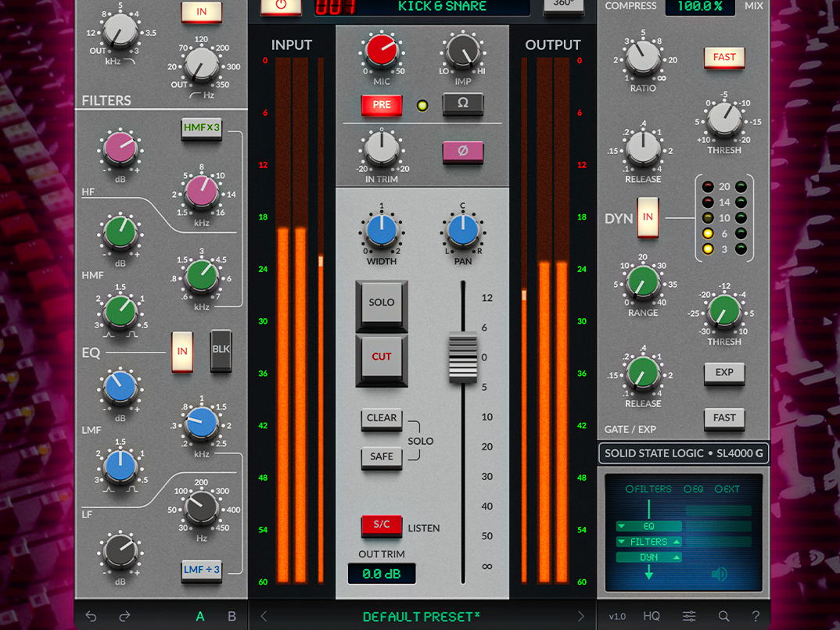Go to previous preset with left chevron
This screenshot has height=630, width=840.
264,616
